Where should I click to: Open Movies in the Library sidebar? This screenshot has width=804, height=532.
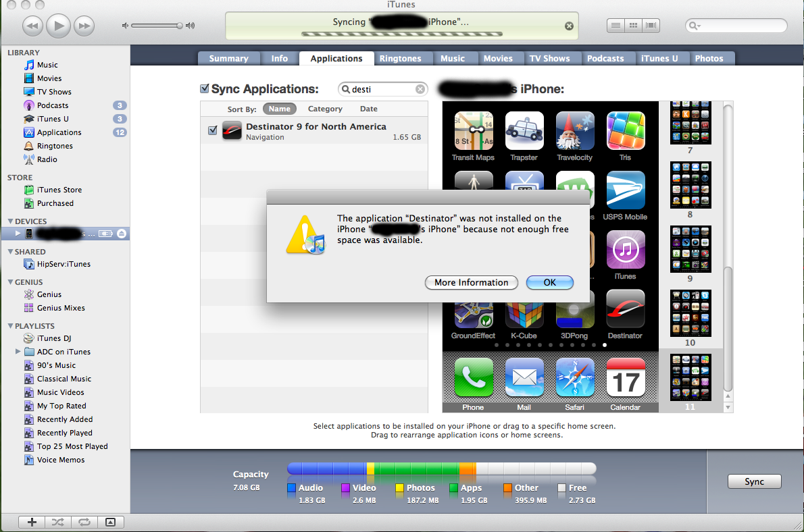click(49, 78)
